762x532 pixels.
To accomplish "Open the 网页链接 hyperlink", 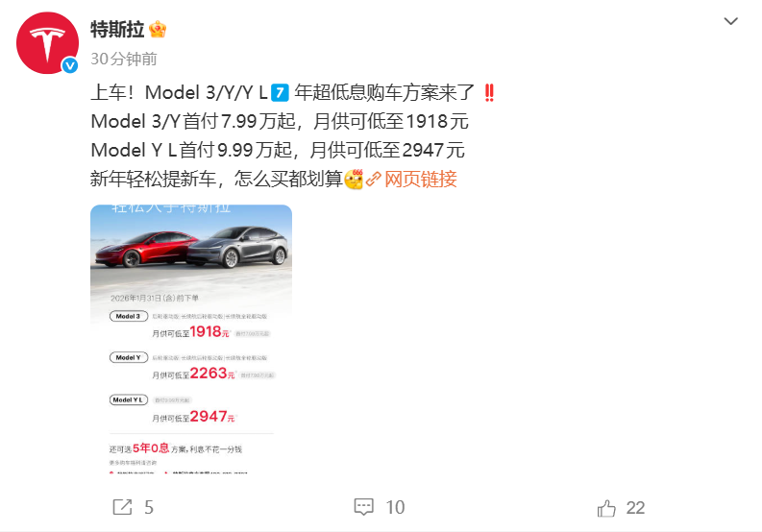I will coord(420,180).
